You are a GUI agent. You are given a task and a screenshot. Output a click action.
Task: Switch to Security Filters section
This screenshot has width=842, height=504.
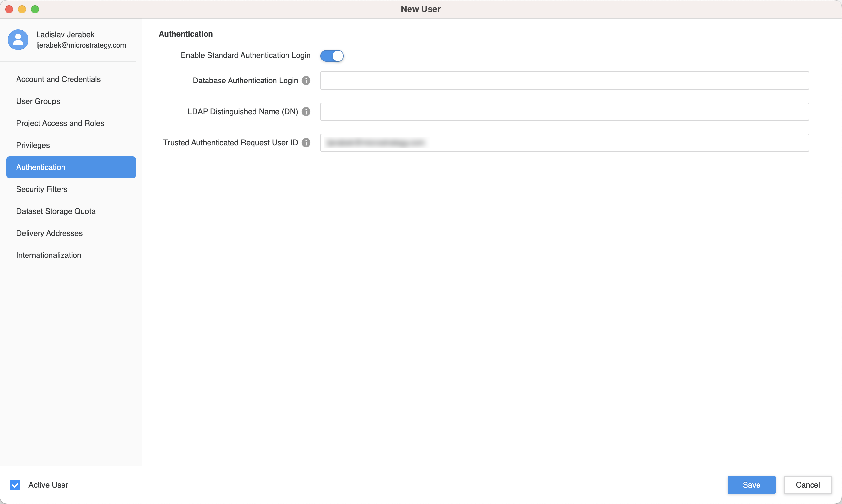click(42, 189)
